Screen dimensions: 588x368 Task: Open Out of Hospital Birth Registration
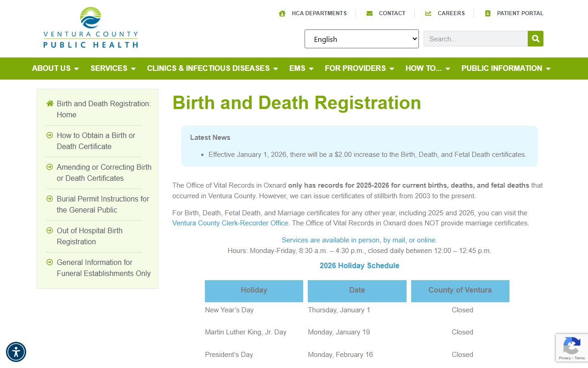click(x=90, y=236)
